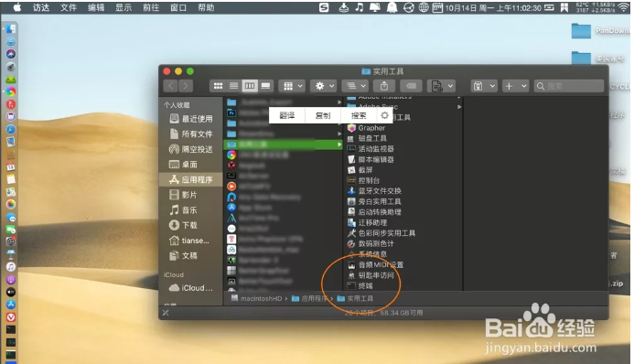Click the Share toolbar button
Screen dimensions: 634x364
[384, 86]
